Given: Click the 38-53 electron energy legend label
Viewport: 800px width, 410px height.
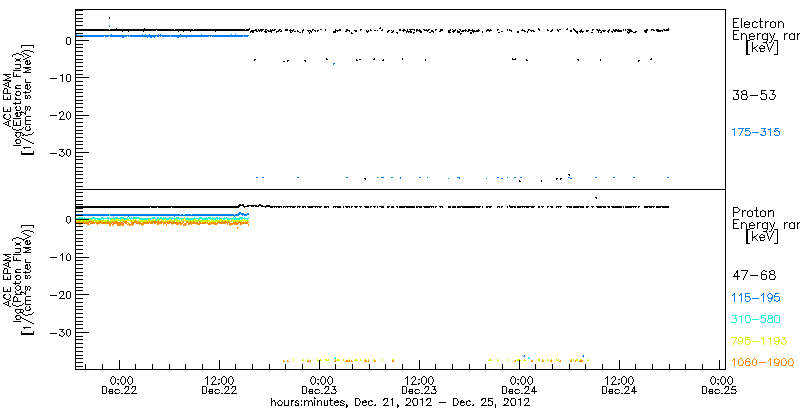Looking at the screenshot, I should [754, 95].
